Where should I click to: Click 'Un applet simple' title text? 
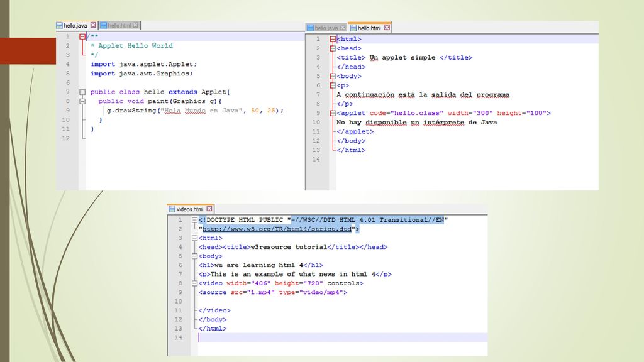tap(402, 57)
